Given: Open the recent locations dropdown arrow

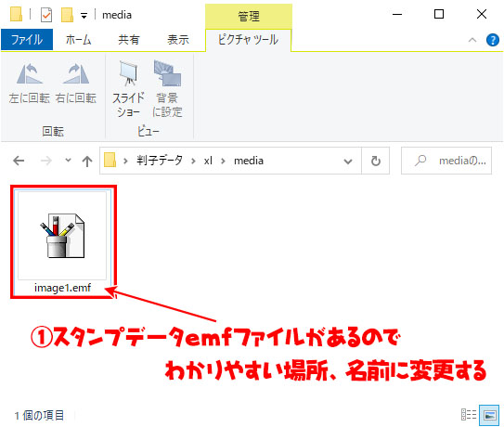Looking at the screenshot, I should pyautogui.click(x=68, y=160).
